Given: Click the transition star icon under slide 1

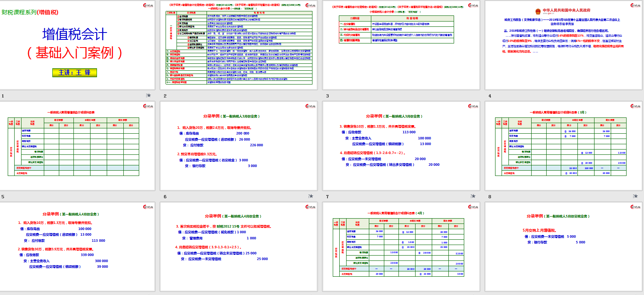Looking at the screenshot, I should (x=149, y=95).
